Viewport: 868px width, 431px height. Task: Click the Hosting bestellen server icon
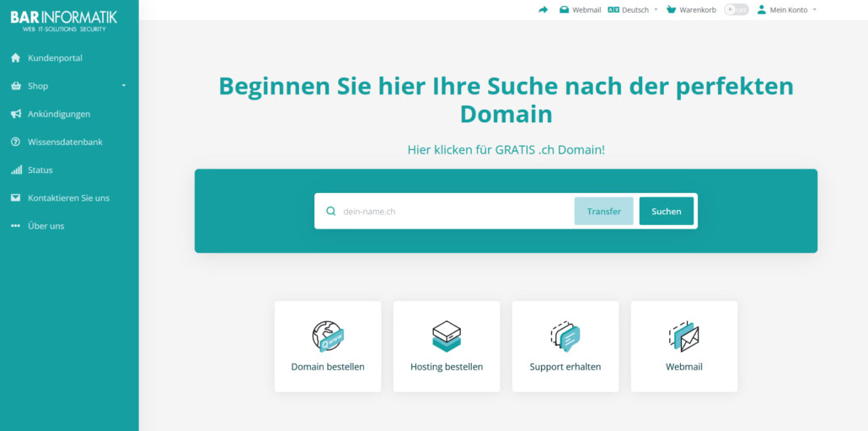(x=447, y=336)
